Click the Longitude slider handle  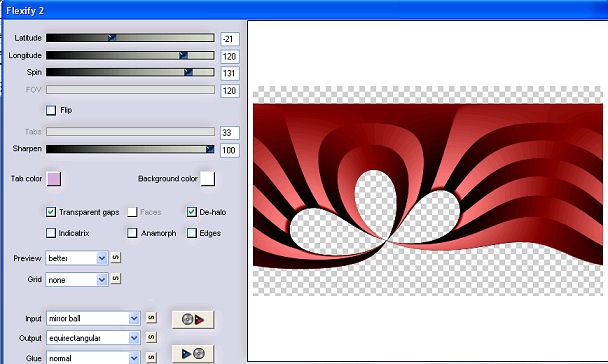[184, 55]
